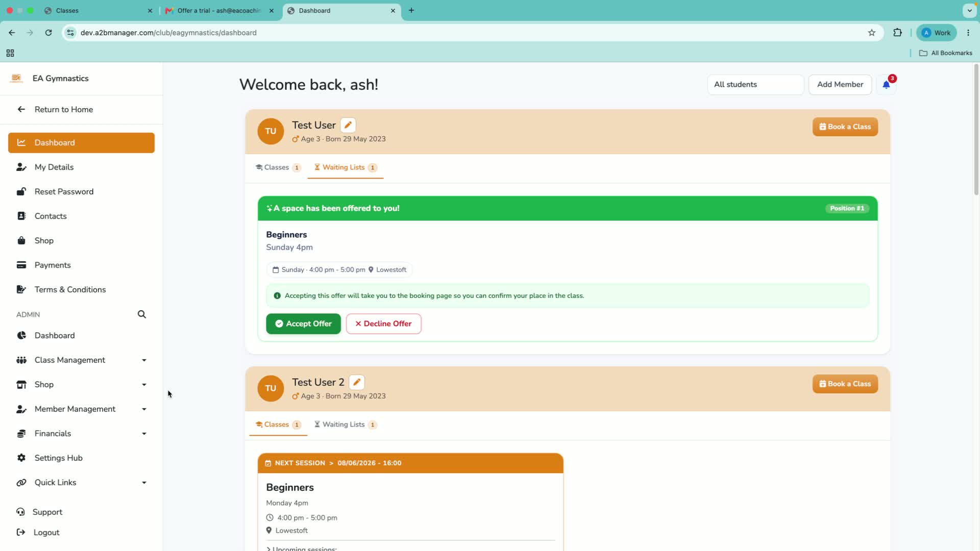Open Payments page
The image size is (980, 551).
[x=81, y=265]
